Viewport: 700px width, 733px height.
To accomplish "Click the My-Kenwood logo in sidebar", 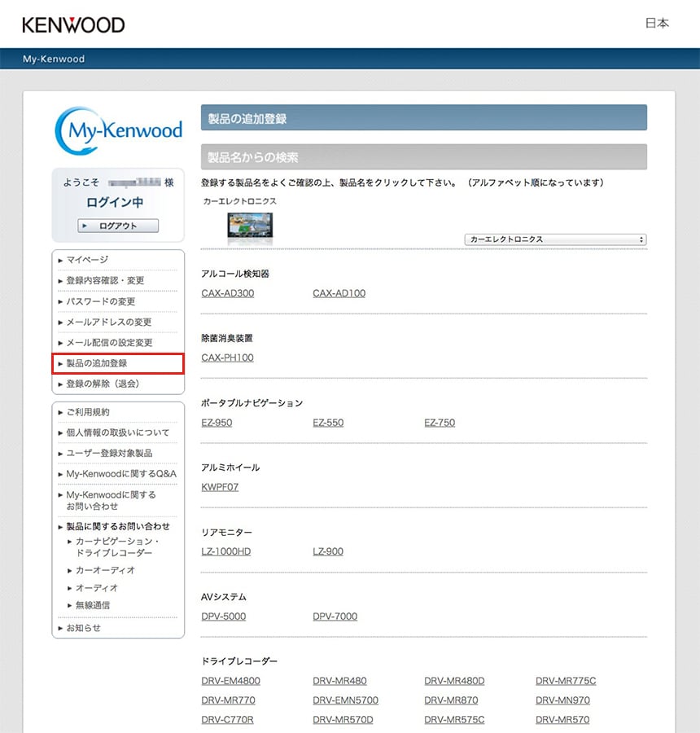I will click(x=119, y=130).
